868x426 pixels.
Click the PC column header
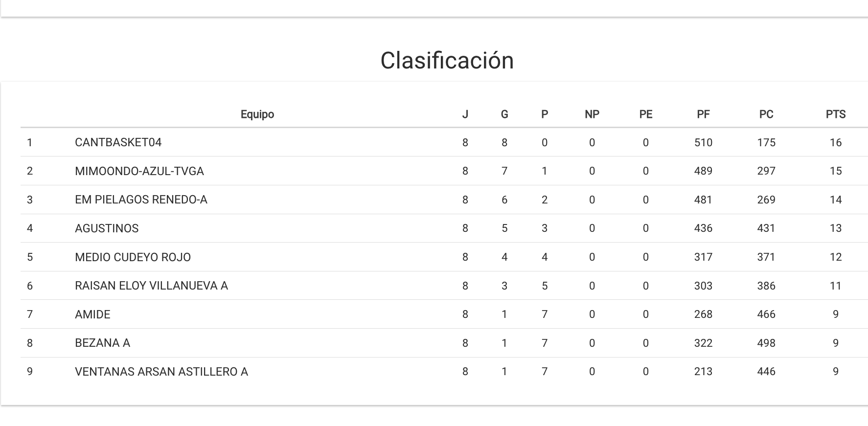[x=766, y=114]
